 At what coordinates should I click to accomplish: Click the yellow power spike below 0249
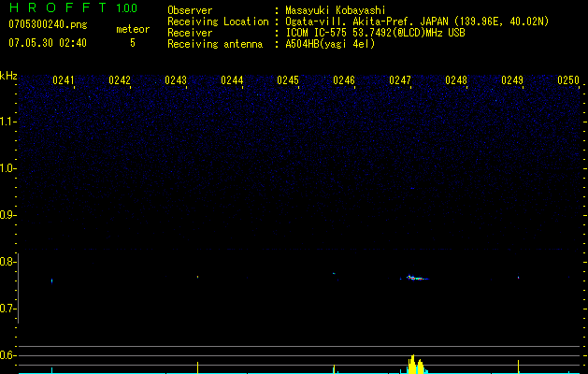pos(518,367)
